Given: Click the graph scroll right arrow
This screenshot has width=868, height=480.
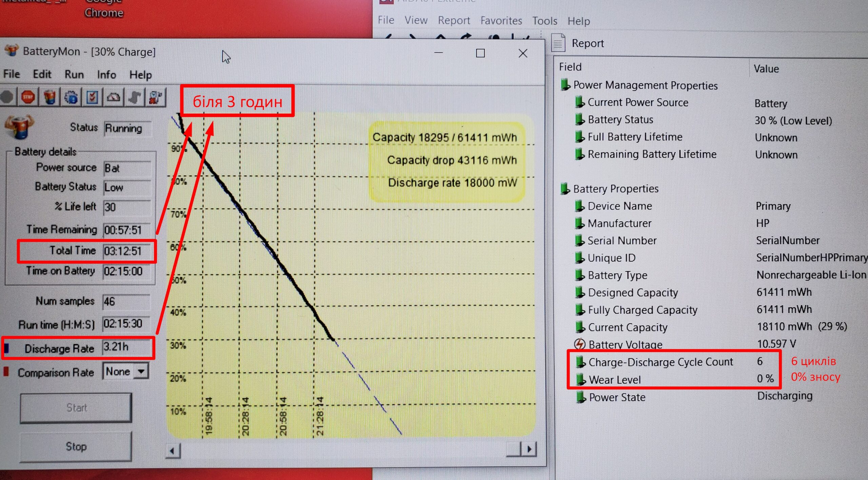Looking at the screenshot, I should (529, 449).
